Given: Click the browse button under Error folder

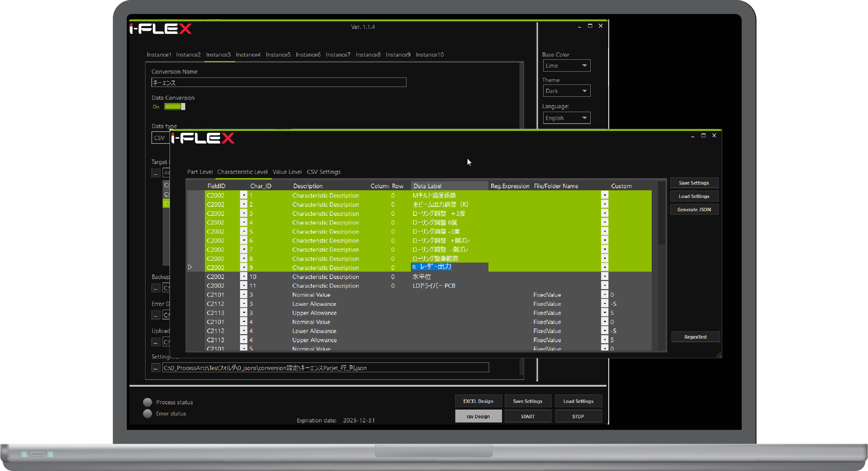Looking at the screenshot, I should [156, 315].
